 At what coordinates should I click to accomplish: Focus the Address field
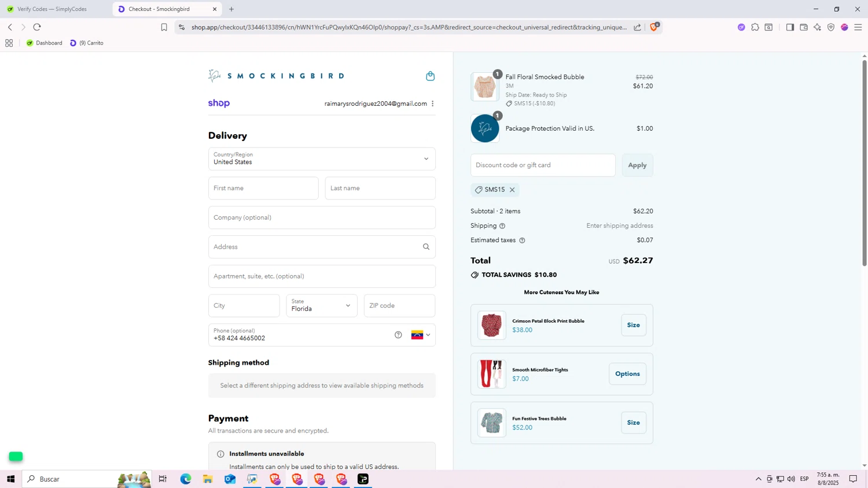tap(322, 247)
